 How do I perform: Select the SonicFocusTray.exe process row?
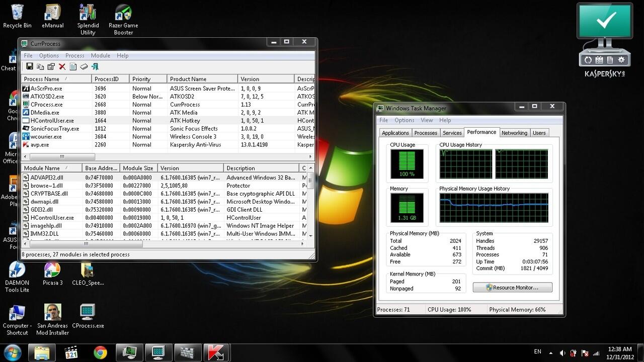pyautogui.click(x=168, y=128)
